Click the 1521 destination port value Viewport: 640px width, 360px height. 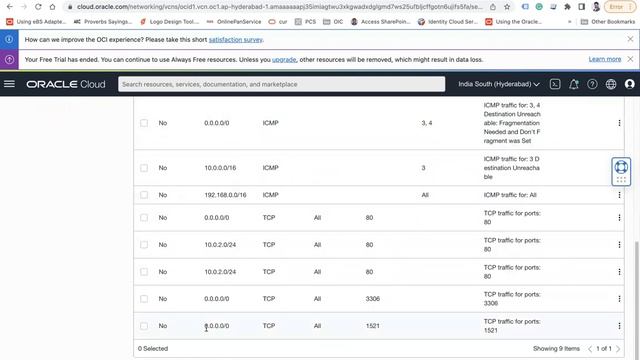click(x=373, y=326)
